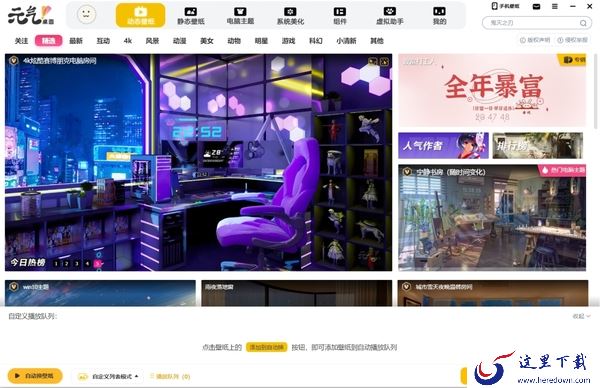Open the 全年暴富 promotional banner
Viewport: 600px width, 388px height.
pyautogui.click(x=492, y=90)
